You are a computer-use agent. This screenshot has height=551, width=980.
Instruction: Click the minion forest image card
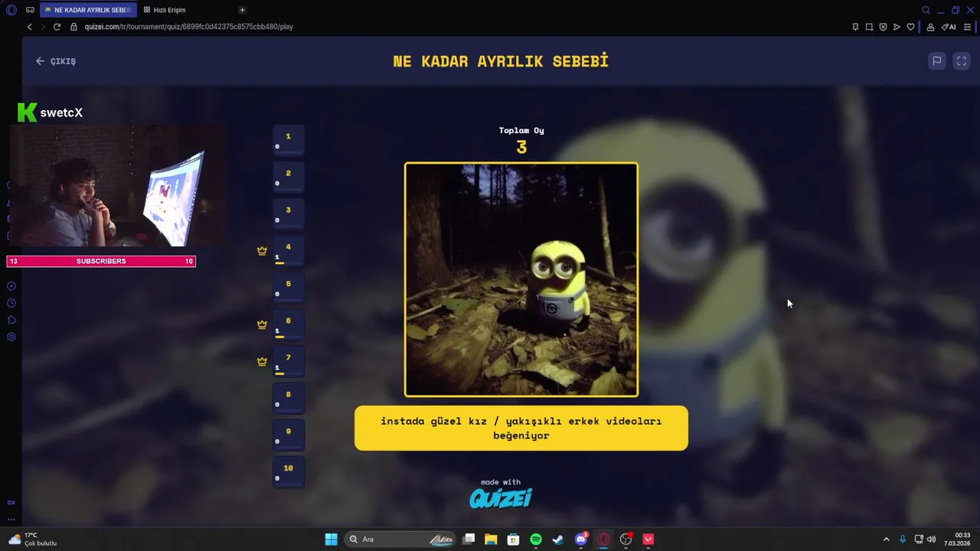tap(521, 279)
